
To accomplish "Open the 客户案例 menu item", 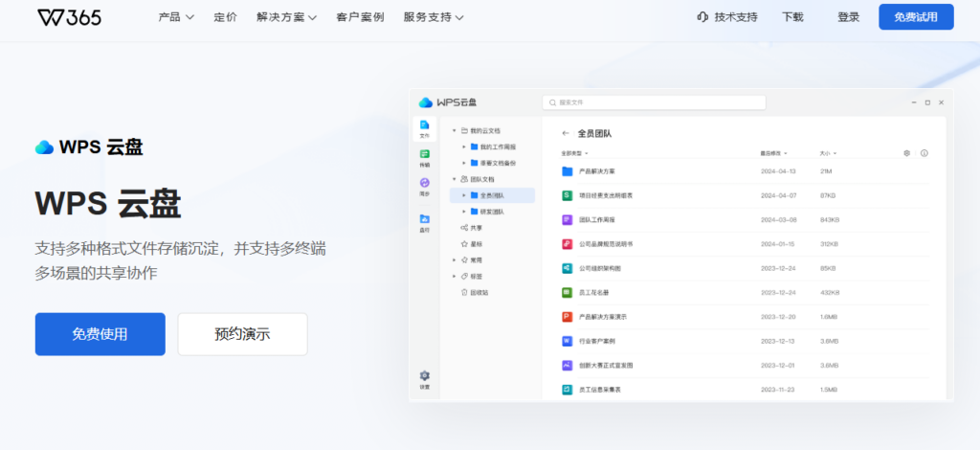I will (360, 17).
